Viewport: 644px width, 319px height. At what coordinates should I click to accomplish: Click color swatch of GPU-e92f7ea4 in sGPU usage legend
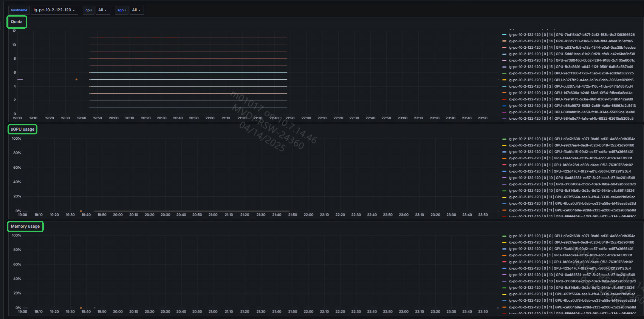pos(504,145)
